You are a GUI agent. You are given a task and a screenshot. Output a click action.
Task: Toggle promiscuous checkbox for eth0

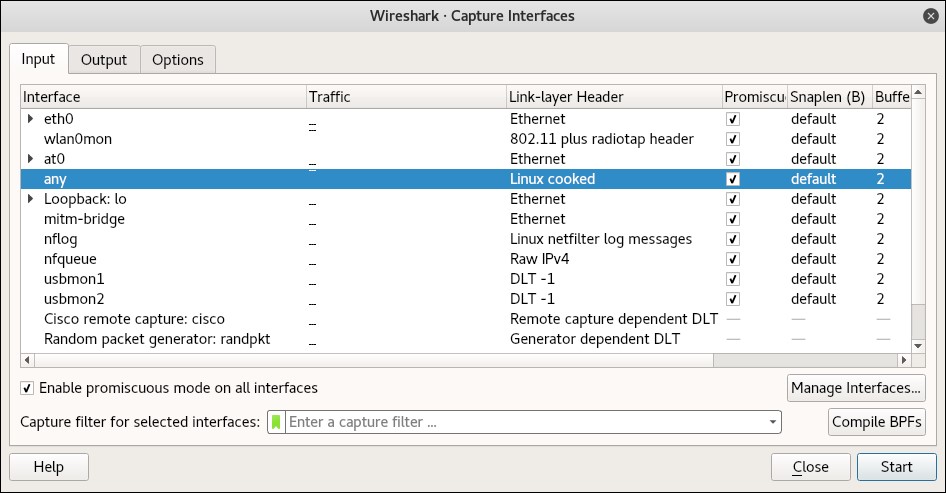point(732,119)
